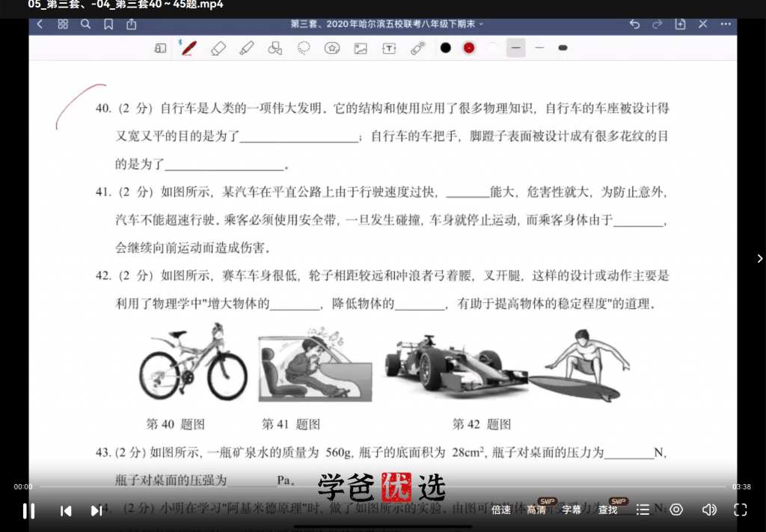This screenshot has height=532, width=766.
Task: Close the editing toolbar with X
Action: [x=702, y=24]
